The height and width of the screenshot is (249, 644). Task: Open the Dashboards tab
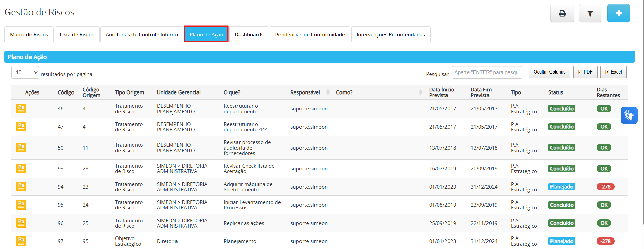tap(249, 35)
